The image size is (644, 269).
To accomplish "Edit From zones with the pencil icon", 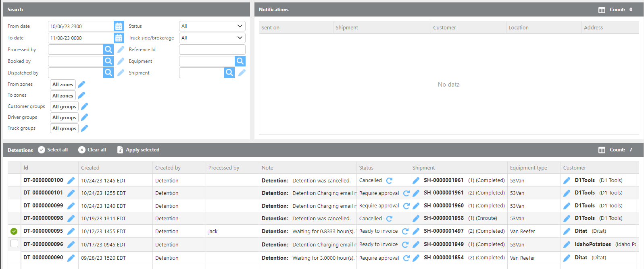I will tap(81, 84).
